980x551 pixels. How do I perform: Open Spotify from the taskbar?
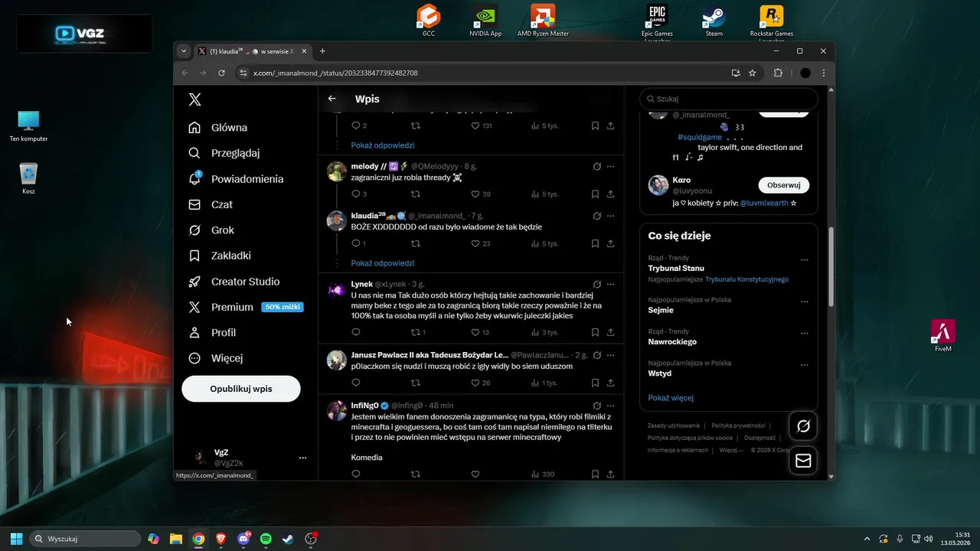pos(266,539)
